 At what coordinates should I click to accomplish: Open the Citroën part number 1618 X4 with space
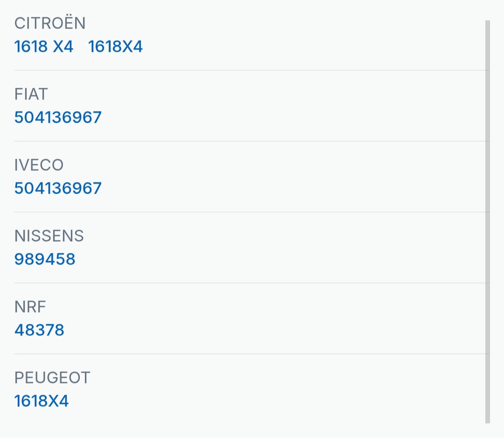click(x=44, y=47)
